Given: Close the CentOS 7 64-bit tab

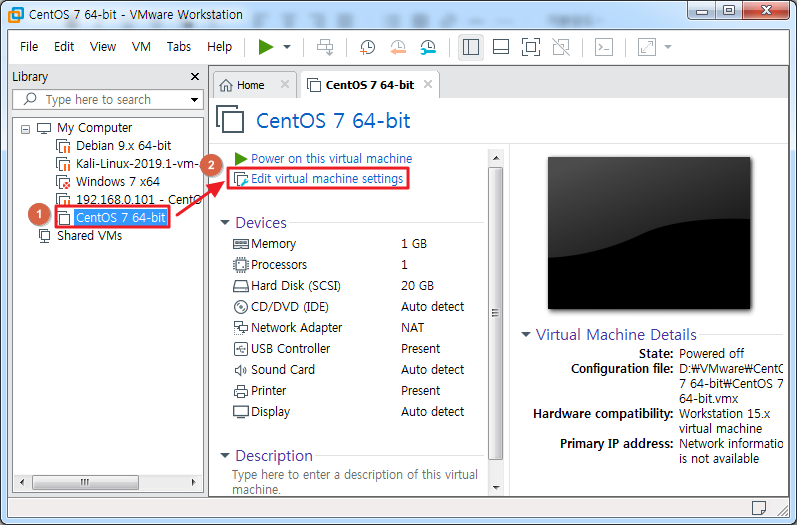Looking at the screenshot, I should click(x=428, y=84).
